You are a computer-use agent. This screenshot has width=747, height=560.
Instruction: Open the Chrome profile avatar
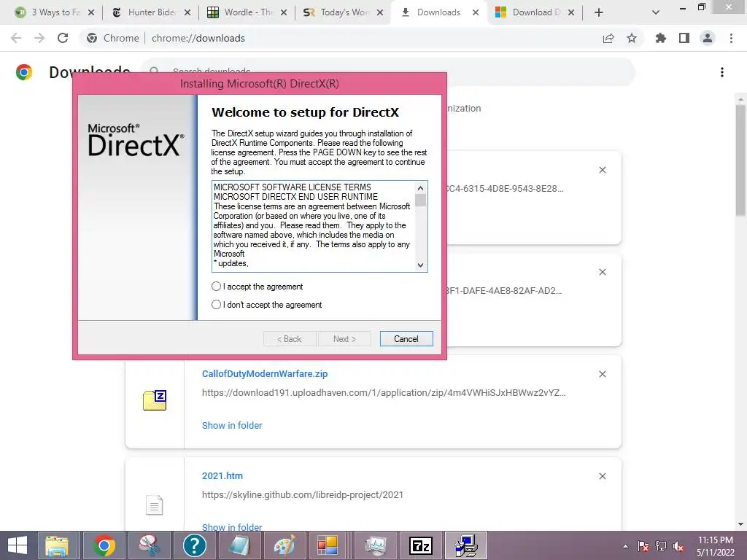[708, 38]
